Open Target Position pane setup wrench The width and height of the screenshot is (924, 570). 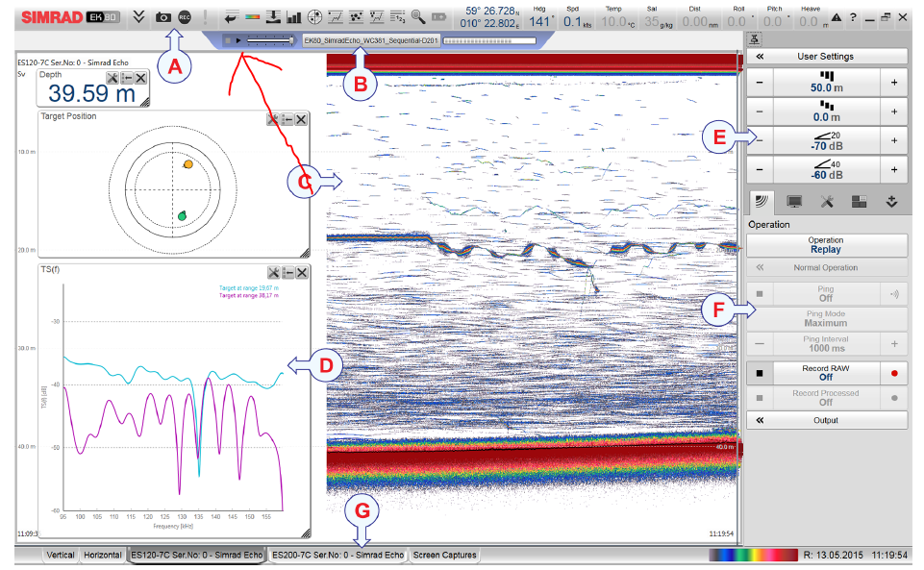[273, 119]
